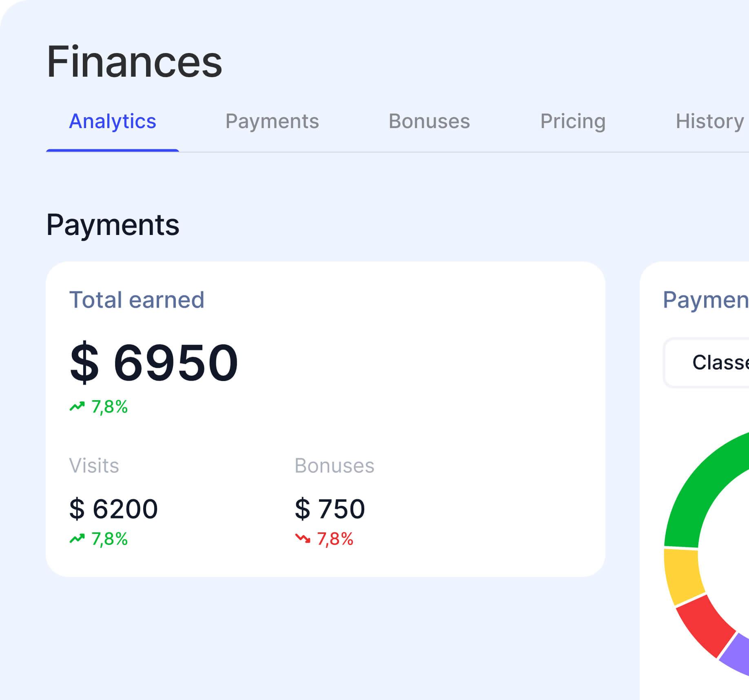
Task: Open the Payments tab
Action: click(272, 122)
